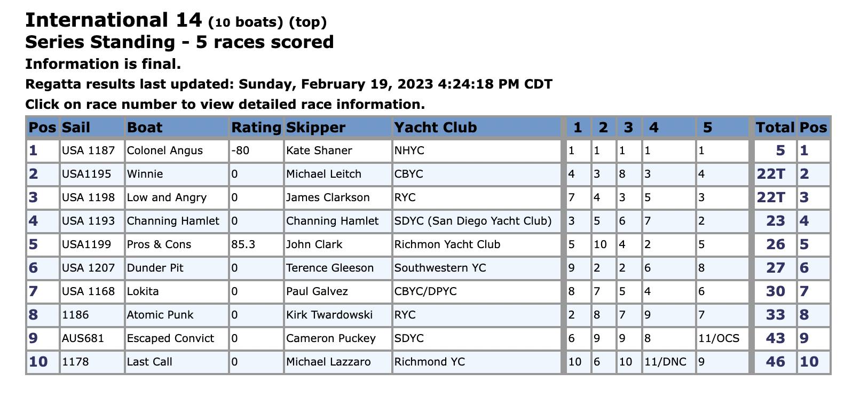
Task: Click skipper name Kate Shaner
Action: 319,150
